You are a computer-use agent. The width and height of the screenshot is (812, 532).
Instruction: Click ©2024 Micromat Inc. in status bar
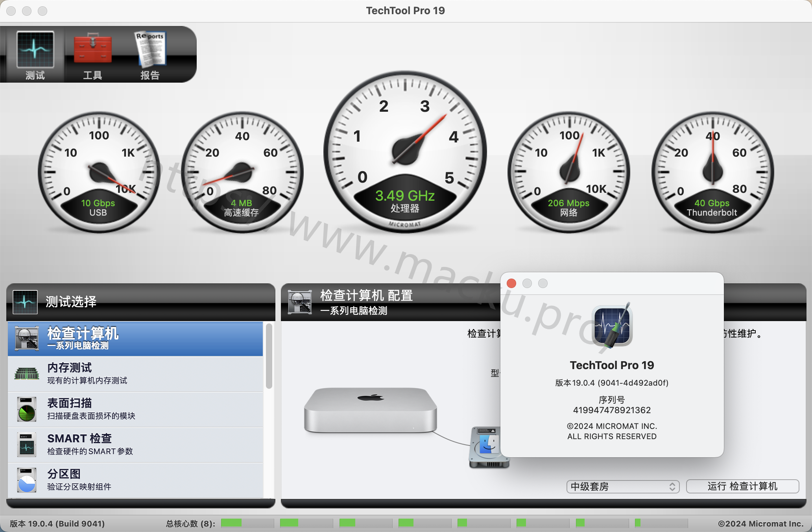tap(761, 524)
